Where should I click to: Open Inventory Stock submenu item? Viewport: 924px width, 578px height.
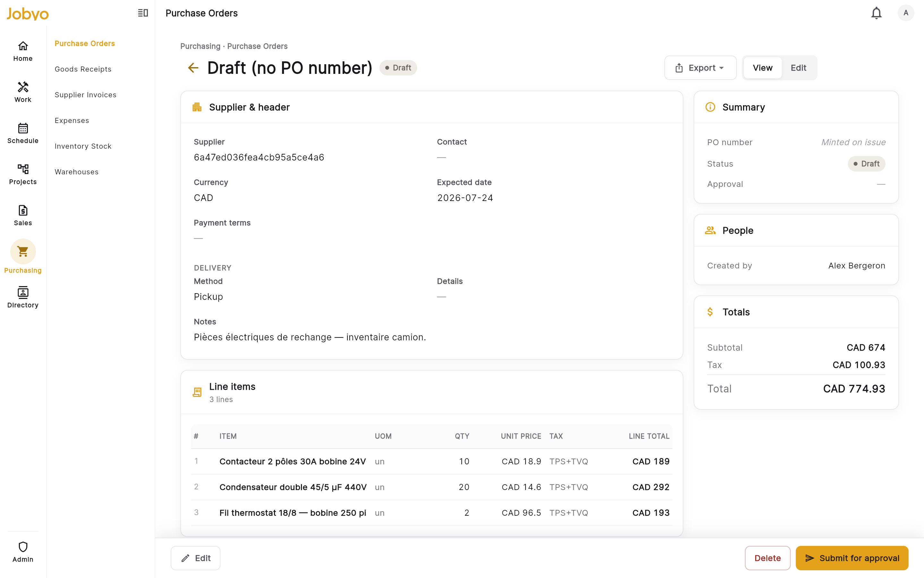click(83, 146)
